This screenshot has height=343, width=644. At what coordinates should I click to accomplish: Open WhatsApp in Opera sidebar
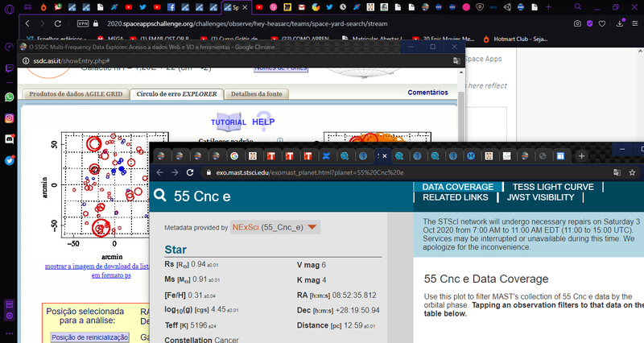[x=9, y=97]
